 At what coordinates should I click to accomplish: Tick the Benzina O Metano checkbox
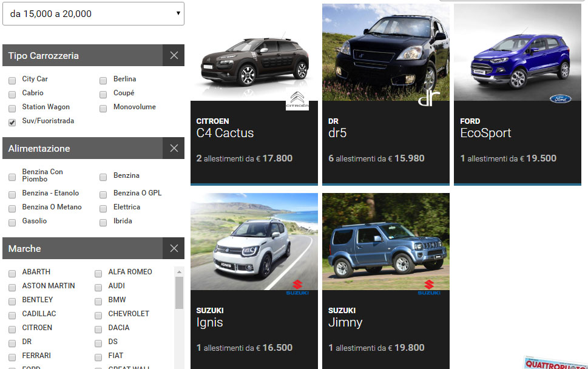tap(12, 209)
